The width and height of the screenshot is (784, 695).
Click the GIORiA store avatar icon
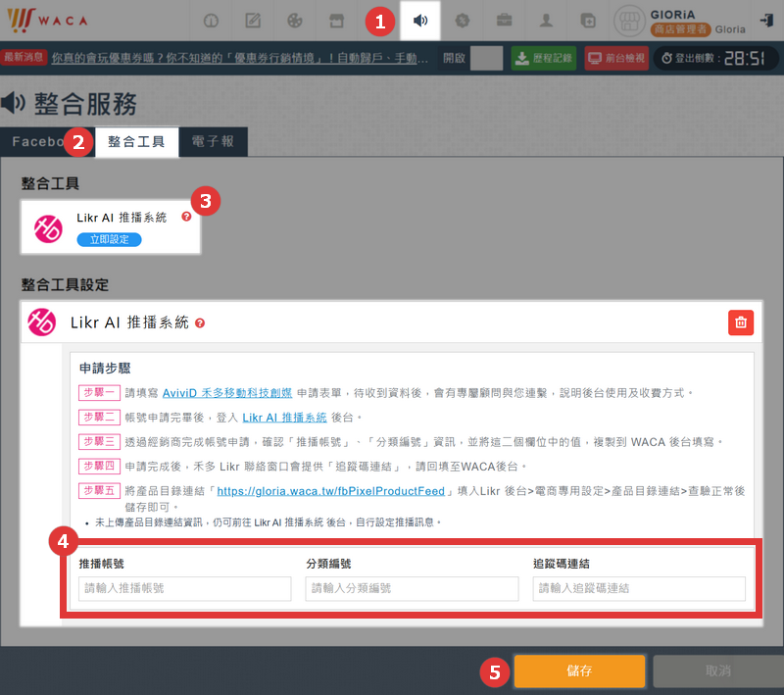coord(629,21)
